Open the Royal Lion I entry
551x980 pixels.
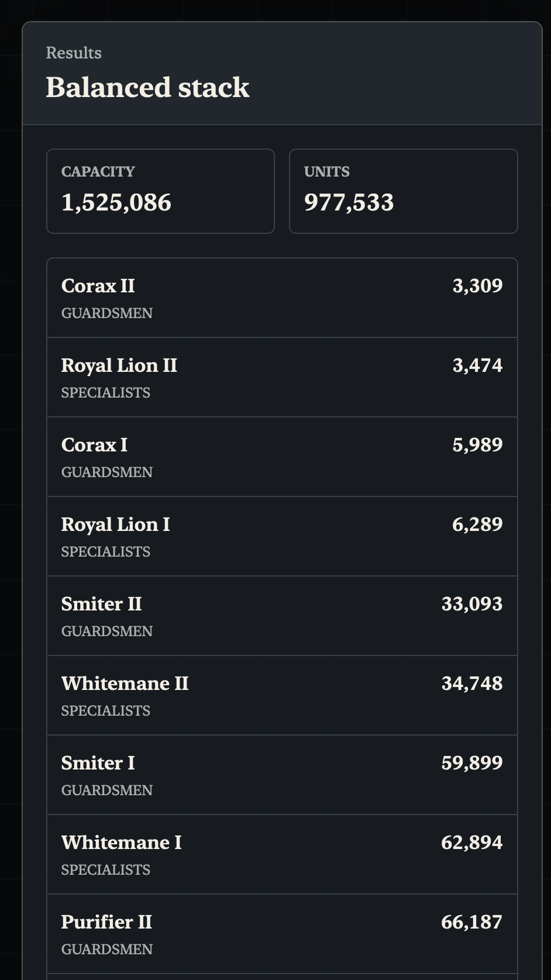click(x=282, y=537)
